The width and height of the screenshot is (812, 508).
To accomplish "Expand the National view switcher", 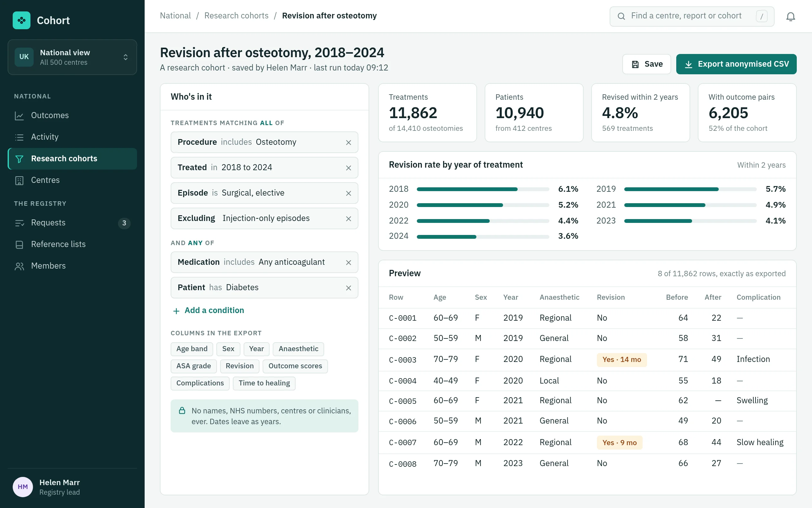I will click(72, 57).
